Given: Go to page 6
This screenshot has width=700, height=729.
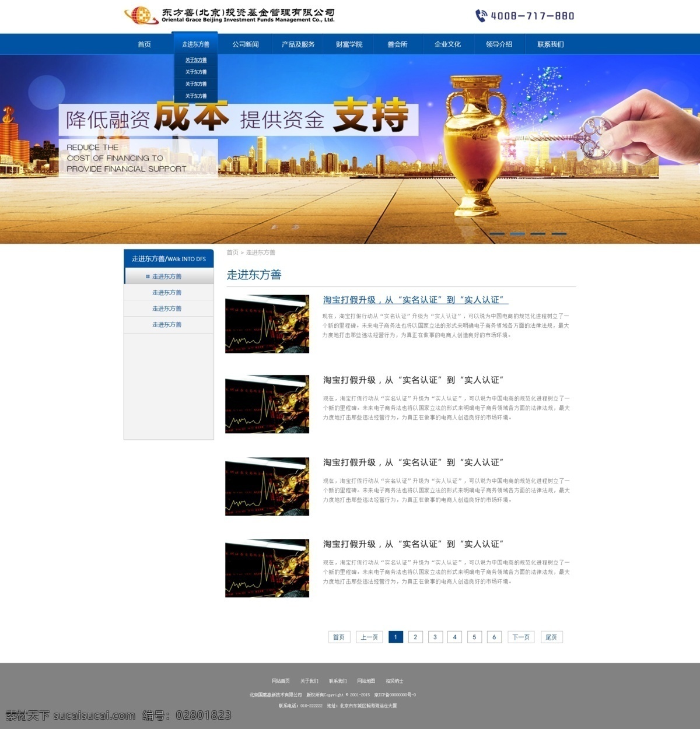Looking at the screenshot, I should click(494, 637).
